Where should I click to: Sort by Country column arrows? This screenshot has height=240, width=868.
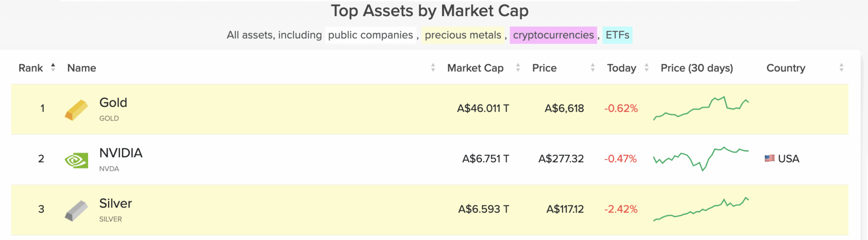[841, 67]
